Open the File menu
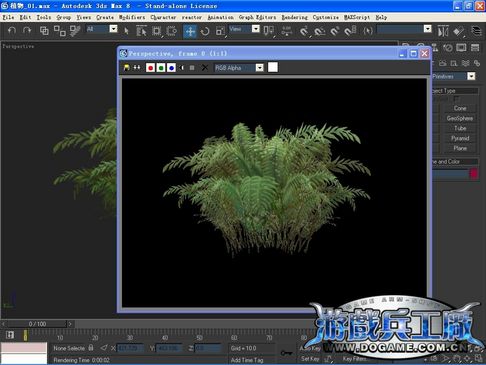This screenshot has width=486, height=365. pyautogui.click(x=8, y=17)
